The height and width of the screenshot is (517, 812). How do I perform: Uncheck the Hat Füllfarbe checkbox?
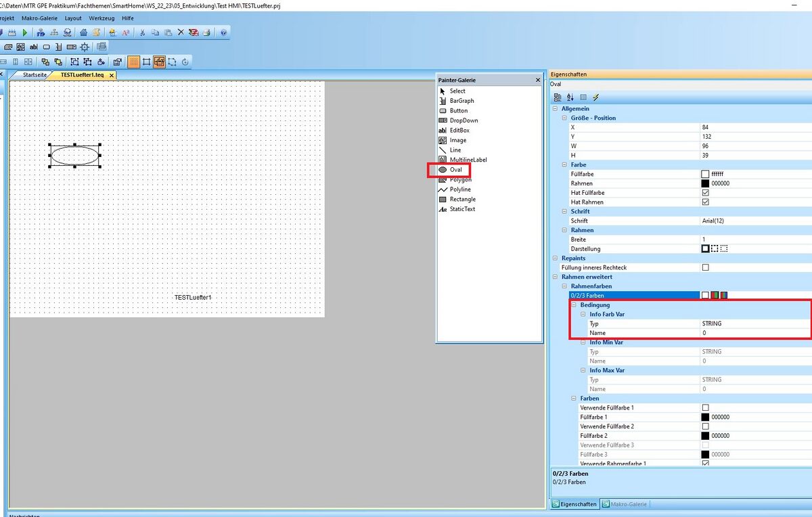click(x=705, y=193)
